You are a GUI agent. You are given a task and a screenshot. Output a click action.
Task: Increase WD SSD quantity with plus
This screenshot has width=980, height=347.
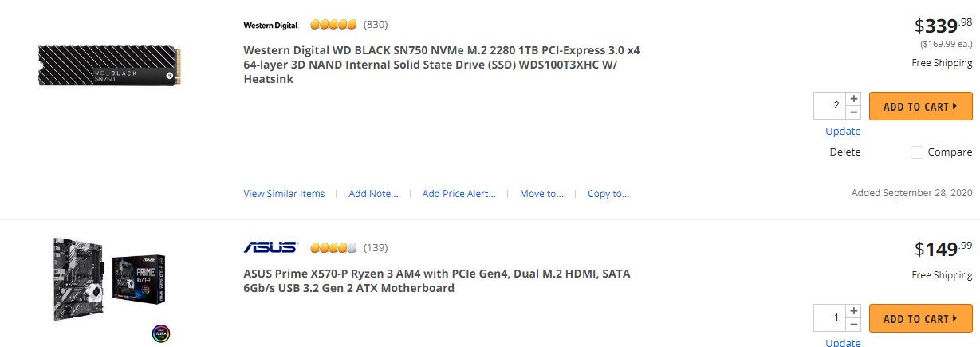(854, 99)
